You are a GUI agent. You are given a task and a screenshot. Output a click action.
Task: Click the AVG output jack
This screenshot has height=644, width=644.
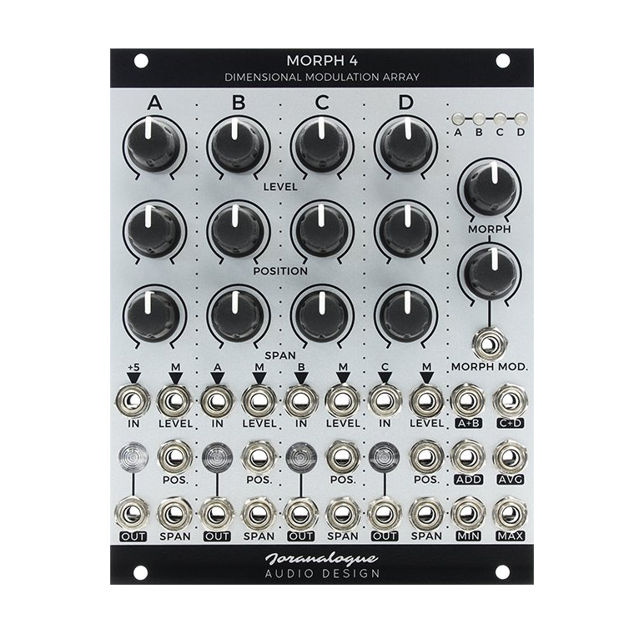click(x=510, y=456)
